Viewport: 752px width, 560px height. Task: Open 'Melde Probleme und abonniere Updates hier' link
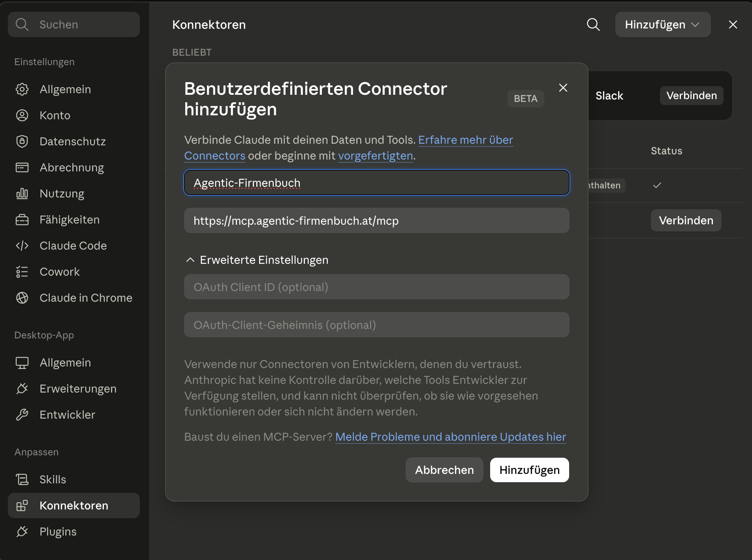(451, 437)
